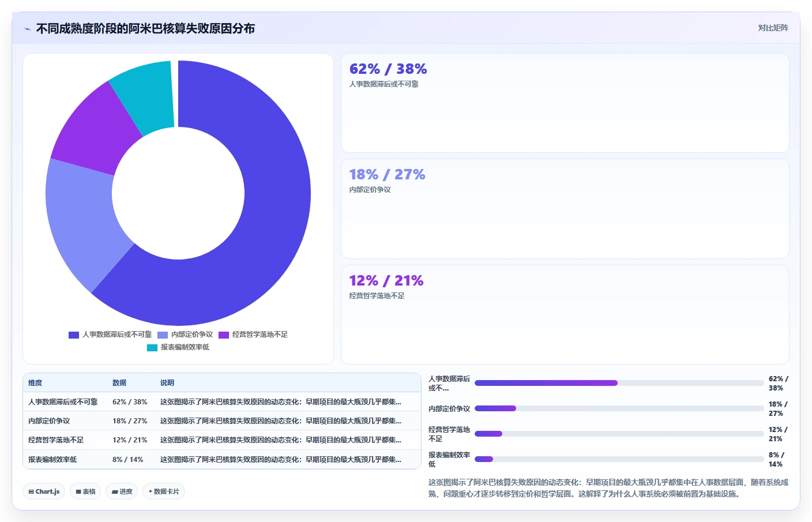Click the 内部定价争议 progress bar
The height and width of the screenshot is (522, 812).
(x=619, y=408)
